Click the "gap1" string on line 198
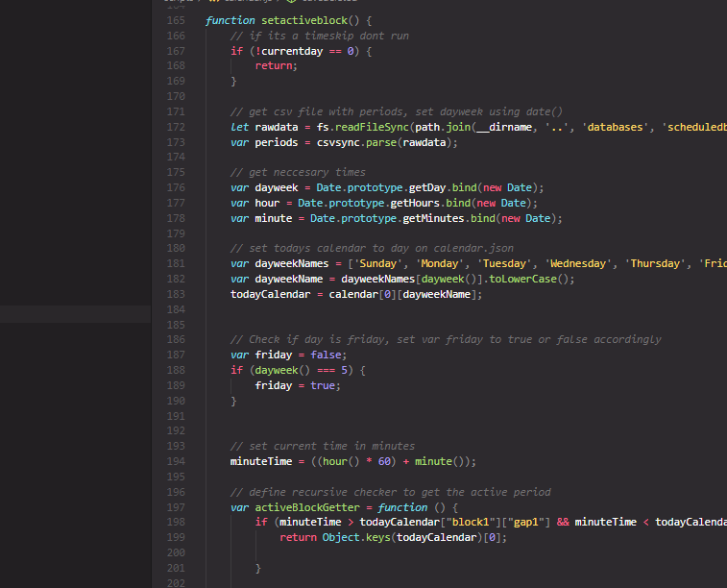 [x=525, y=523]
